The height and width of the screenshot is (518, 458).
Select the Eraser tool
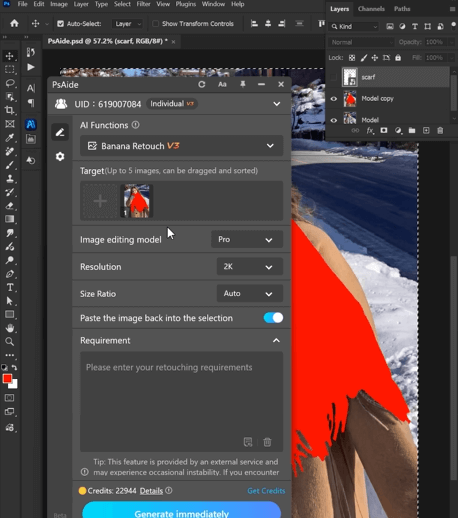pyautogui.click(x=10, y=206)
